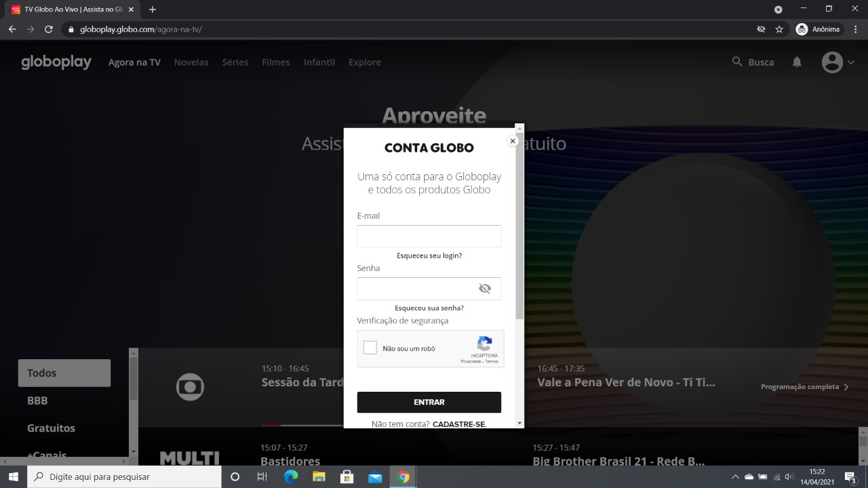Click the CADASTRE-SE link

[459, 424]
